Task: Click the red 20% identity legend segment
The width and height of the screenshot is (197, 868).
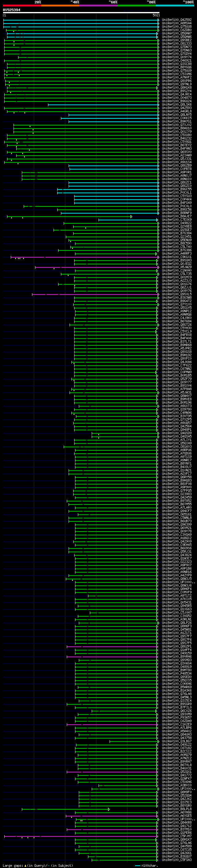Action: pos(22,6)
